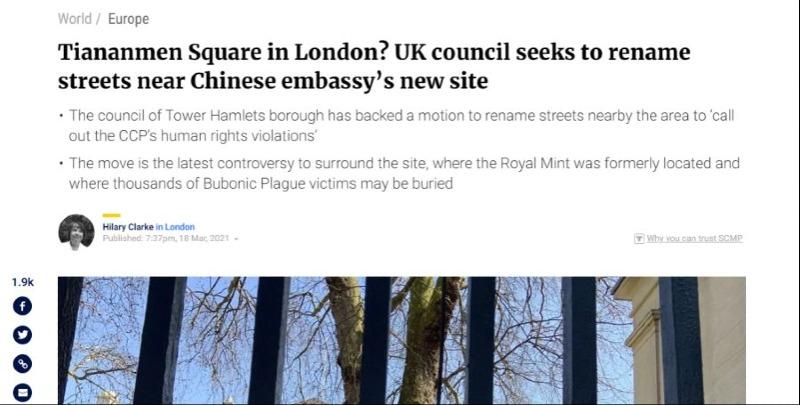Click the 1.9k share counter
The height and width of the screenshot is (405, 800).
coord(22,282)
